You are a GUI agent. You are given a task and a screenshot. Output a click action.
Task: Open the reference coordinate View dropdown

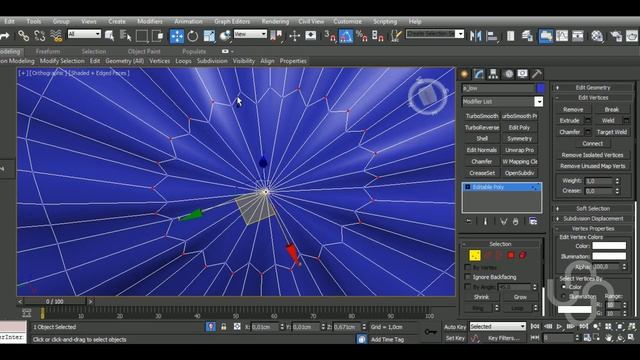pyautogui.click(x=250, y=34)
